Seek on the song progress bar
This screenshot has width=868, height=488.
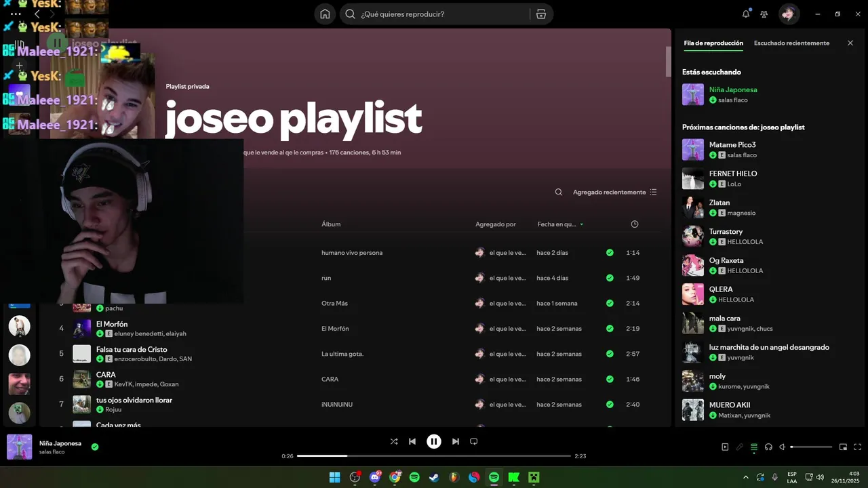pyautogui.click(x=434, y=456)
